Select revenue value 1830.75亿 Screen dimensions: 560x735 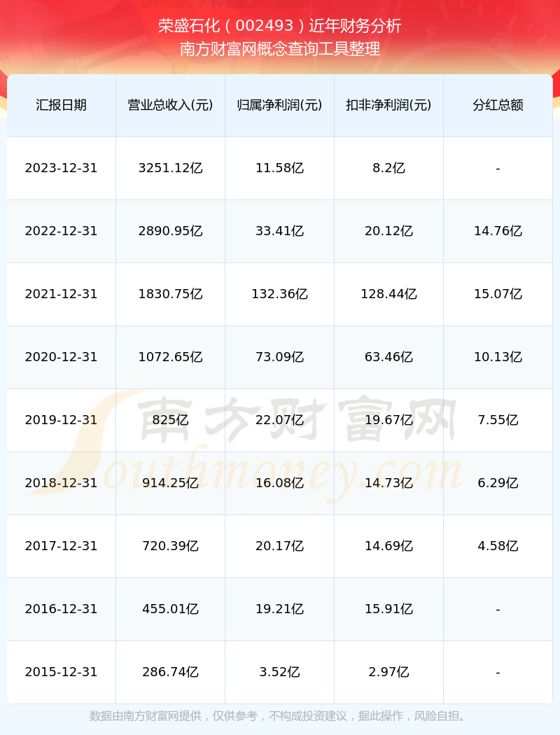[x=171, y=294]
